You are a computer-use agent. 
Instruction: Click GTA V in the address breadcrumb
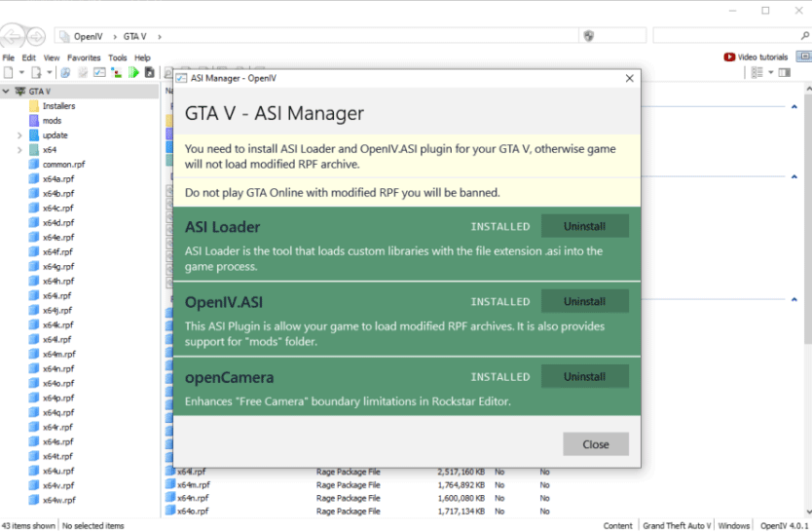(134, 36)
